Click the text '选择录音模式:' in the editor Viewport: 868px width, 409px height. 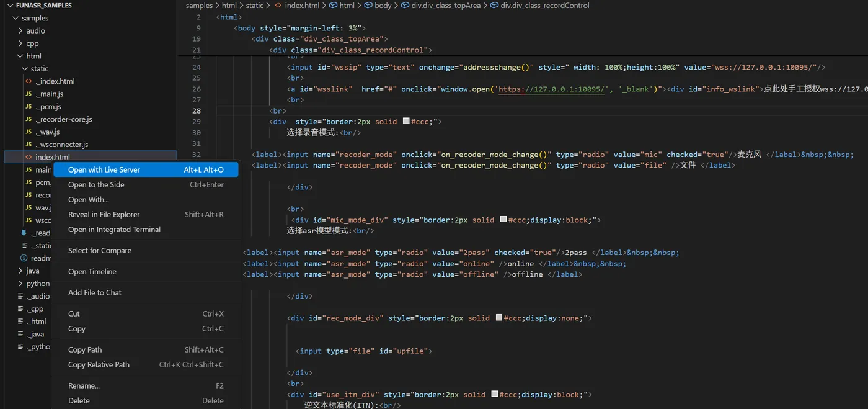(312, 132)
